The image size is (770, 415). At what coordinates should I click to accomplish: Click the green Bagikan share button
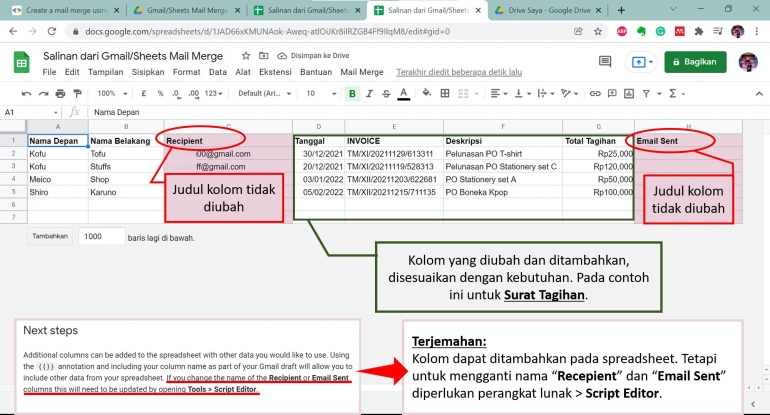pyautogui.click(x=695, y=62)
